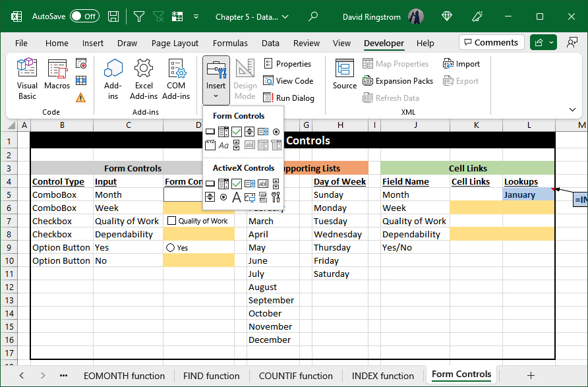
Task: Open the Comments pane
Action: pyautogui.click(x=491, y=42)
